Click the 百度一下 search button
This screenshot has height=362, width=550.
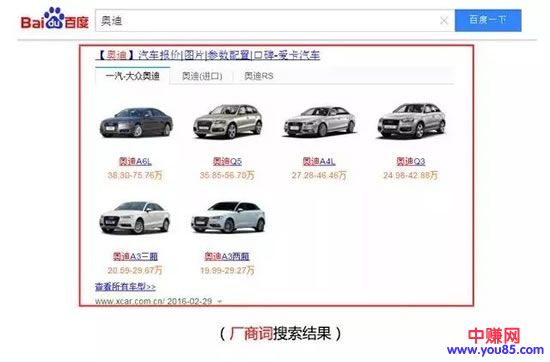488,20
